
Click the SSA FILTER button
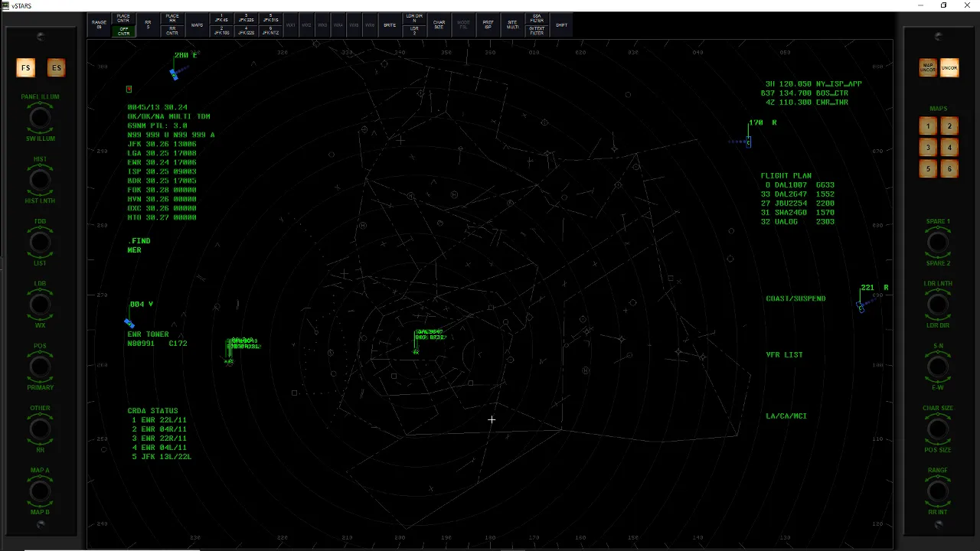(537, 18)
